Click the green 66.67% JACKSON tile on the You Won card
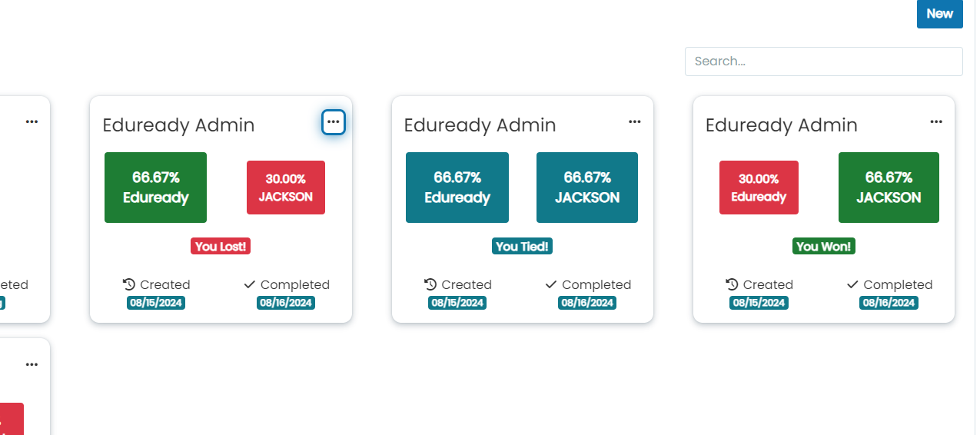Screen dimensions: 980x435 click(889, 188)
